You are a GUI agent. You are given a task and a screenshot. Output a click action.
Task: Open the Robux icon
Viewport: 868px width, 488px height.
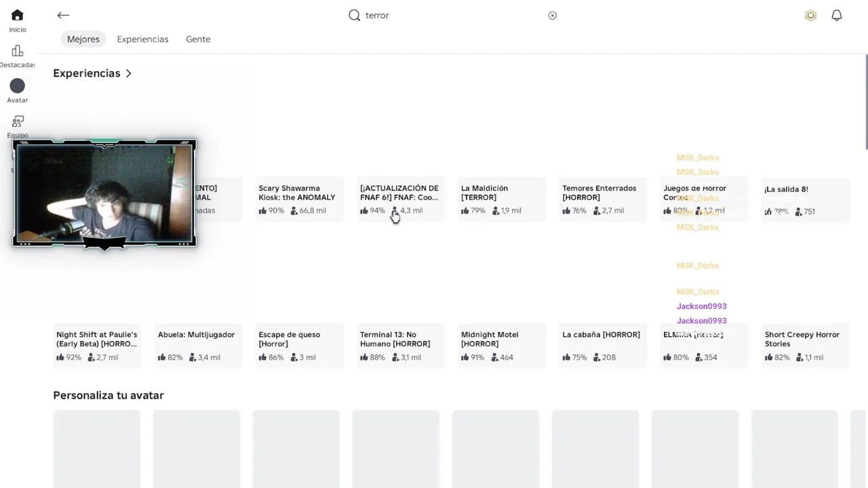[x=810, y=16]
